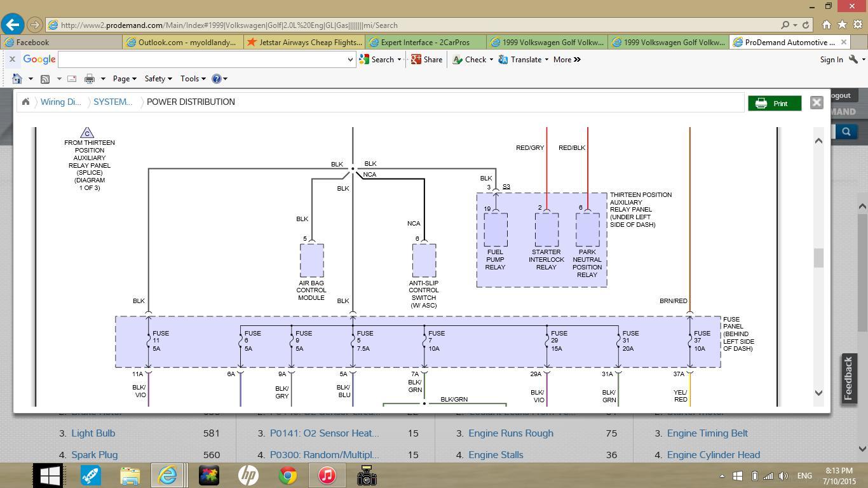Open the Feedback side tab
This screenshot has height=488, width=868.
point(848,378)
